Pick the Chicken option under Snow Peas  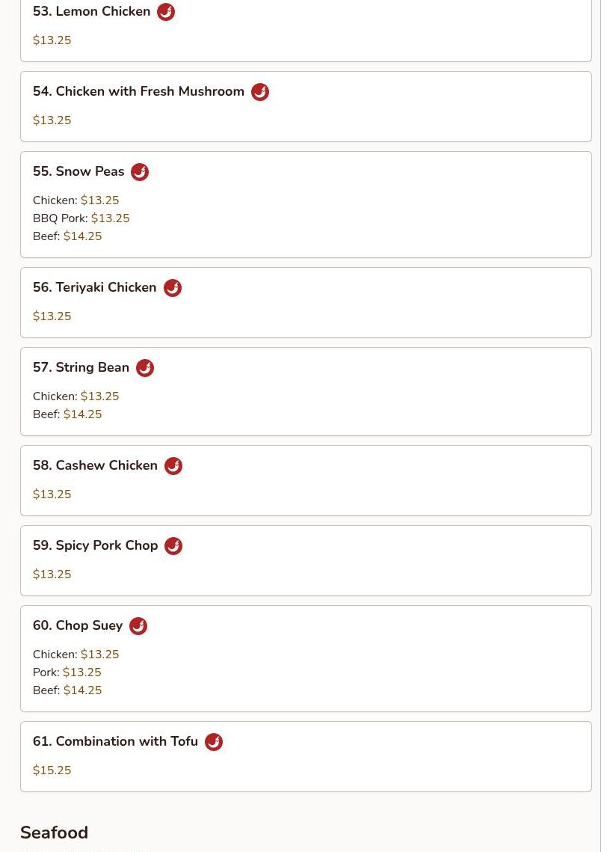[76, 200]
